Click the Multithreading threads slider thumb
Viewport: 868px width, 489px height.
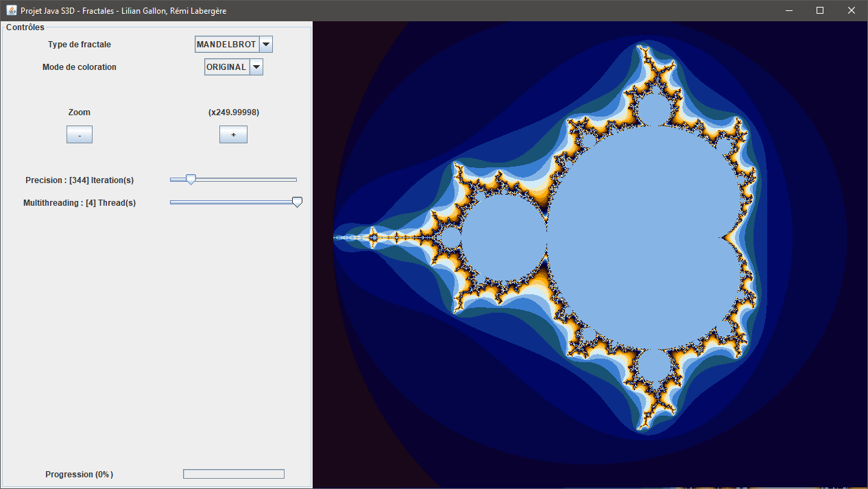click(x=297, y=202)
